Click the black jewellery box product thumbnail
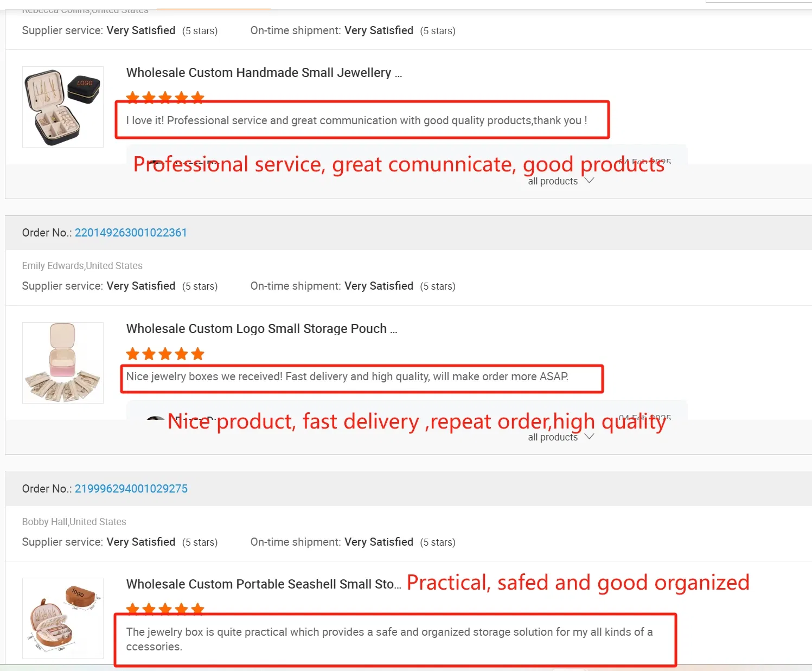This screenshot has width=812, height=671. coord(63,107)
